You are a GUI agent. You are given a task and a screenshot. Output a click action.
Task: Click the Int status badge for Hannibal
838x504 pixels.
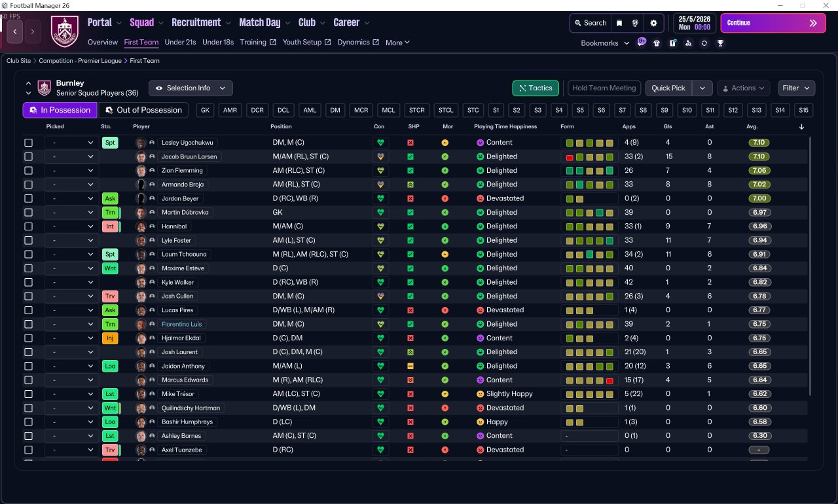pyautogui.click(x=110, y=226)
